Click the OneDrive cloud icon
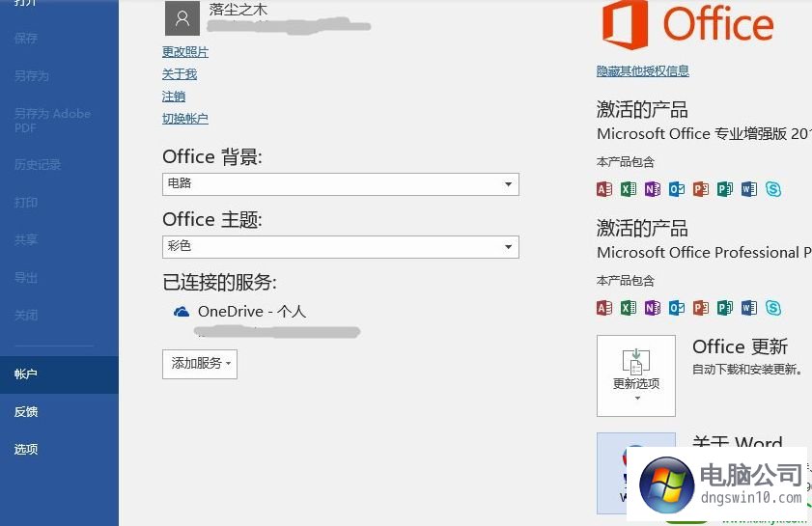The width and height of the screenshot is (812, 526). (182, 311)
